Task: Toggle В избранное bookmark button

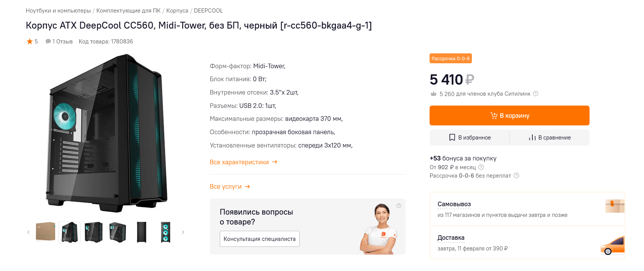Action: [x=470, y=138]
